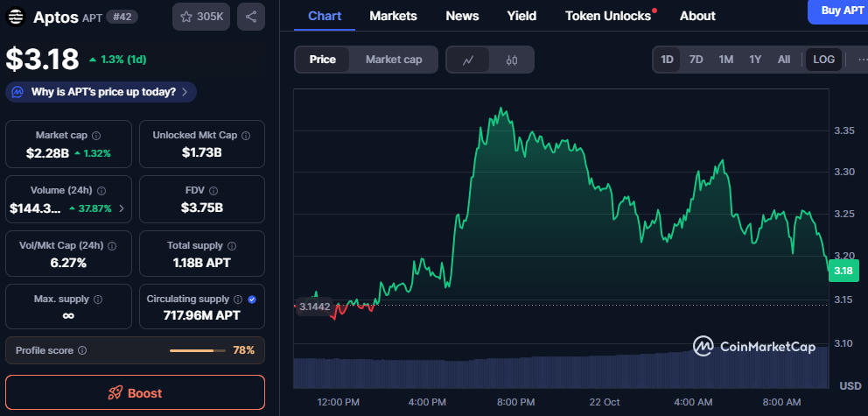Select the Price chart toggle
Image resolution: width=868 pixels, height=416 pixels.
pos(322,60)
